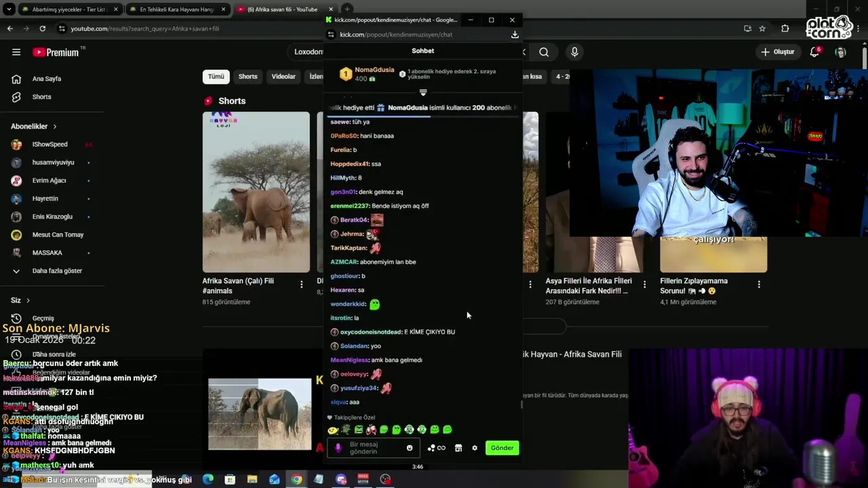Switch to the En Tehlikeli Kara Hayvanı tab
This screenshot has height=488, width=868.
point(176,9)
